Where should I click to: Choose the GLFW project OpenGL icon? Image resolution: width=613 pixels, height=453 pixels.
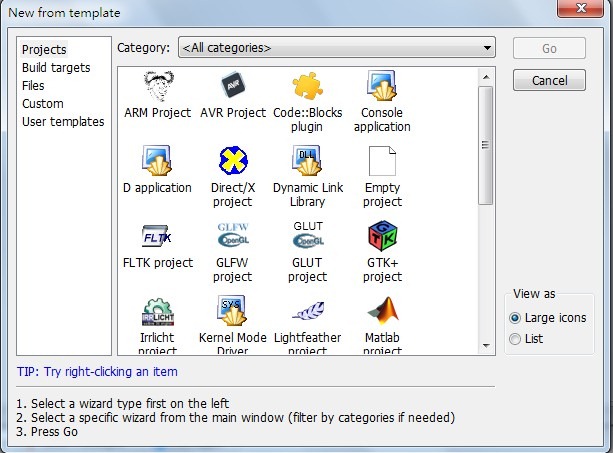[233, 235]
